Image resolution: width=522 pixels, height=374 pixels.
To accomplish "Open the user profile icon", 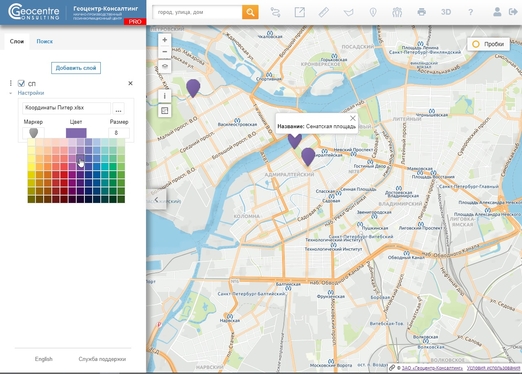I will [x=497, y=12].
